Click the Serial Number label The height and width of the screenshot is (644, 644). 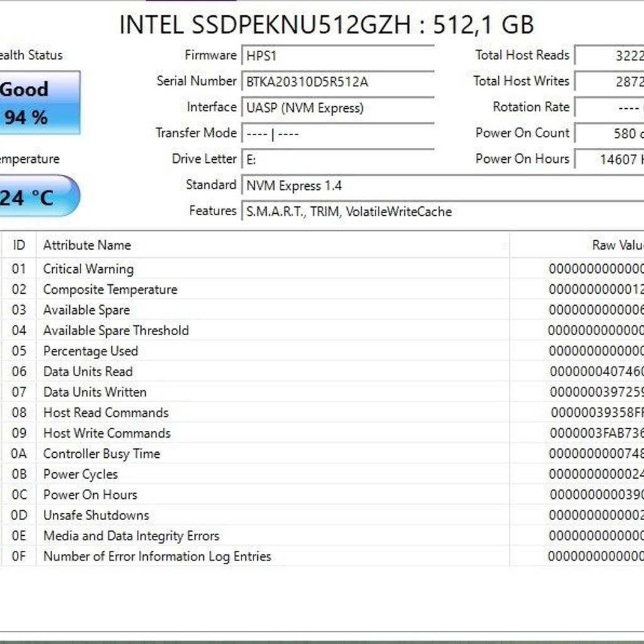(197, 81)
